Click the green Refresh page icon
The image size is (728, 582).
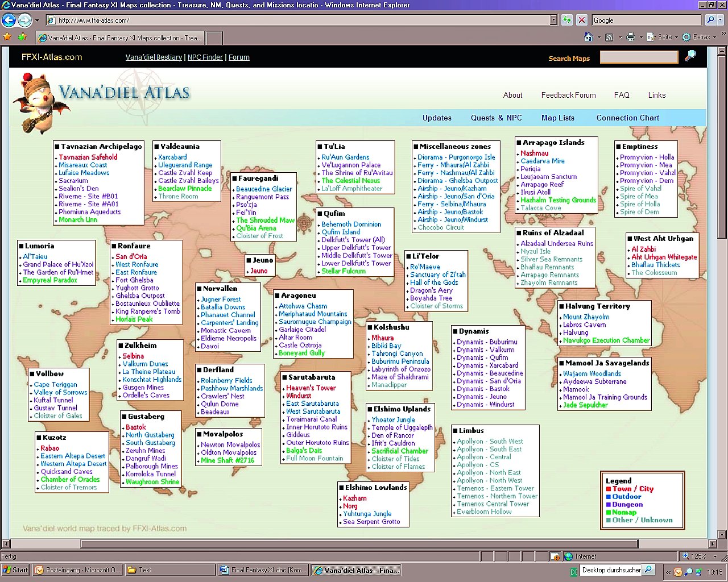pos(567,20)
